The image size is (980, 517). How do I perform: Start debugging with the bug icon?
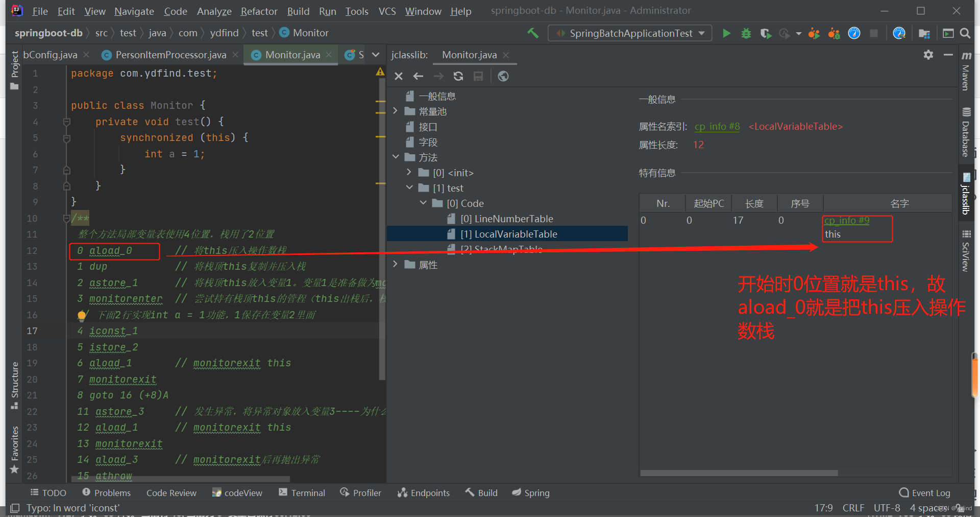746,33
